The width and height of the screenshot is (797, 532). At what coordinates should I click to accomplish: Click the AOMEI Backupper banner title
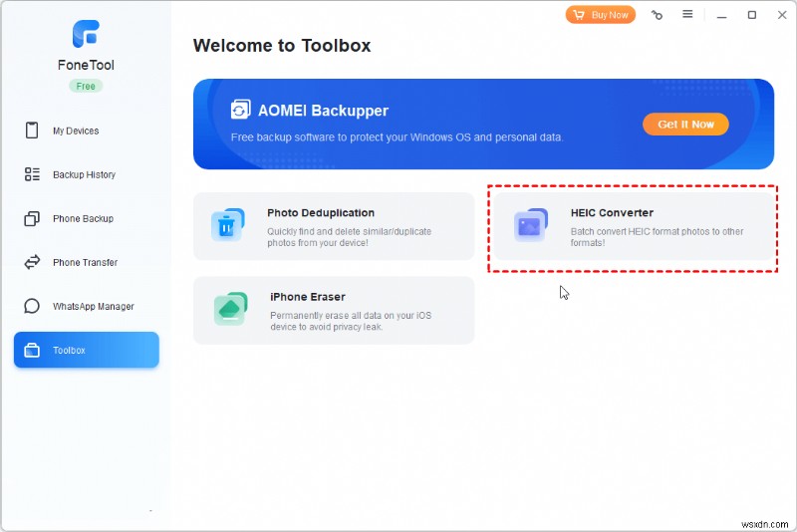(323, 111)
